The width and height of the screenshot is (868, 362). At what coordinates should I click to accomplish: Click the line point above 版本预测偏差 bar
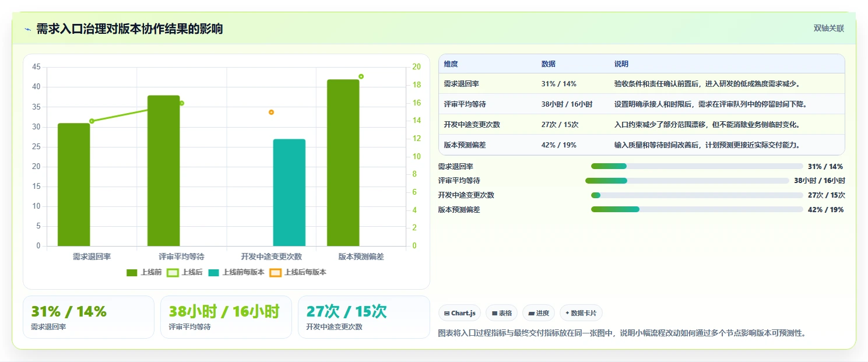(361, 76)
